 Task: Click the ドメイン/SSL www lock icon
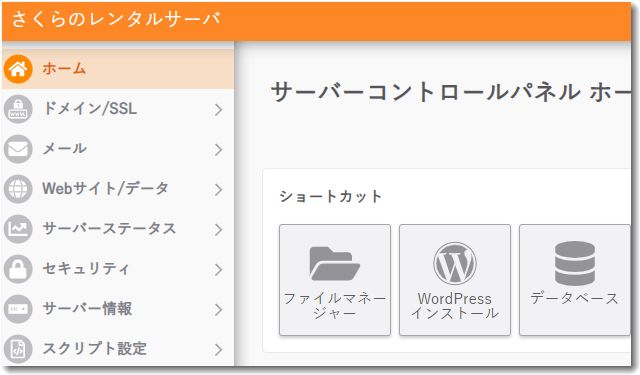coord(18,109)
